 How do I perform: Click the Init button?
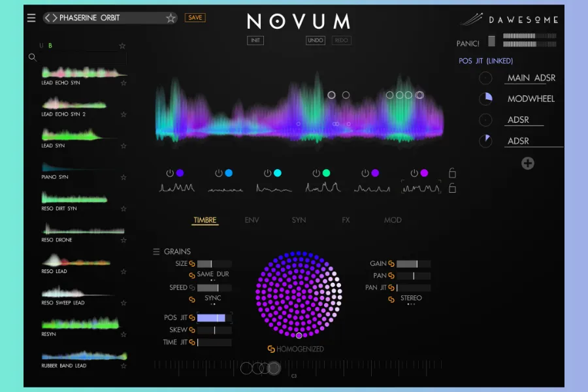point(255,41)
